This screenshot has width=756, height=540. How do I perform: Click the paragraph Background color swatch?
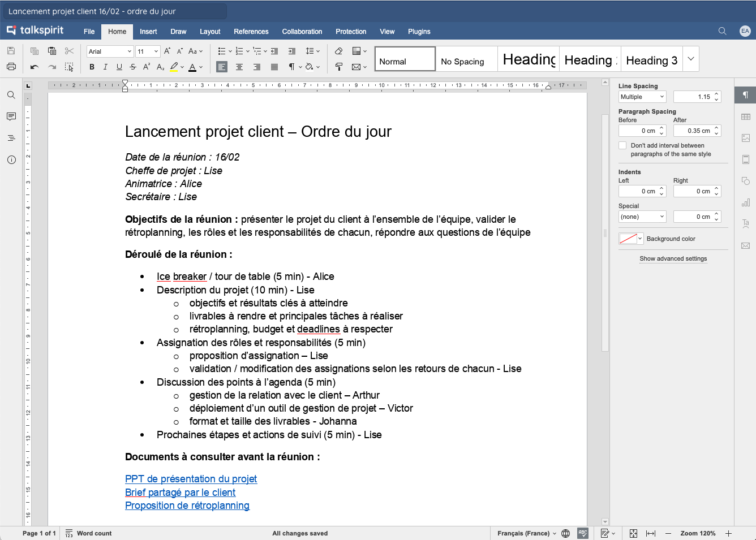click(x=628, y=239)
